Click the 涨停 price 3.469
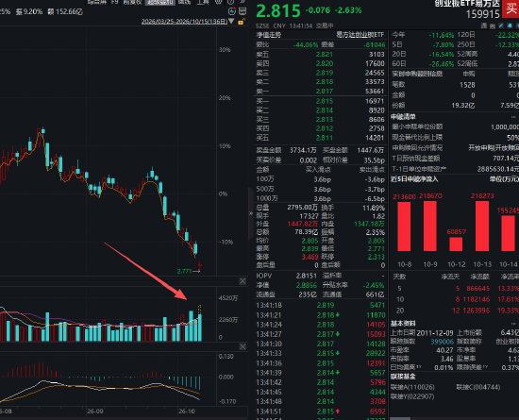 (310, 257)
